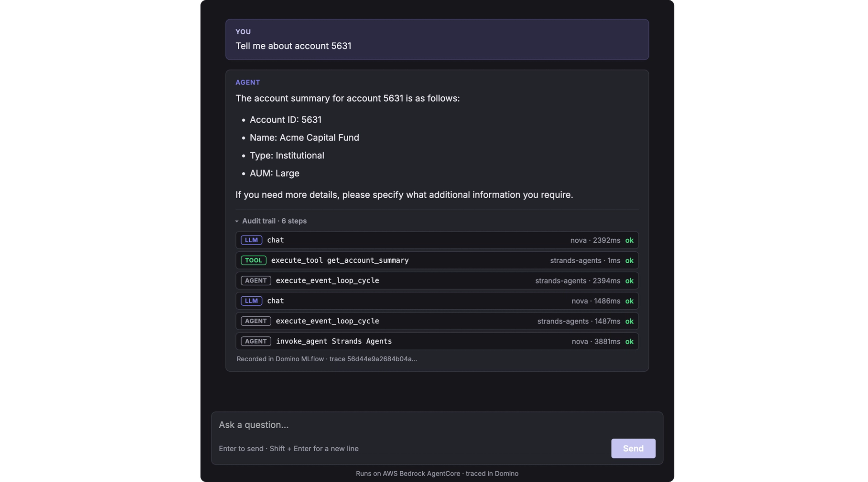The width and height of the screenshot is (868, 482).
Task: Open the execute_tool get_account_summary step
Action: click(x=437, y=260)
